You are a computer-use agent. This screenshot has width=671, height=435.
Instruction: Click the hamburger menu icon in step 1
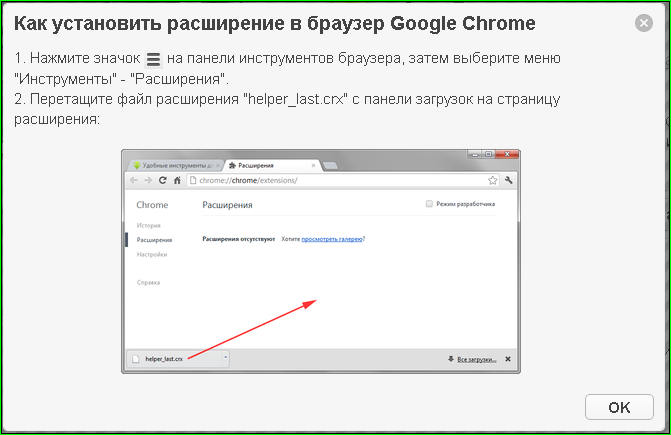pyautogui.click(x=153, y=59)
